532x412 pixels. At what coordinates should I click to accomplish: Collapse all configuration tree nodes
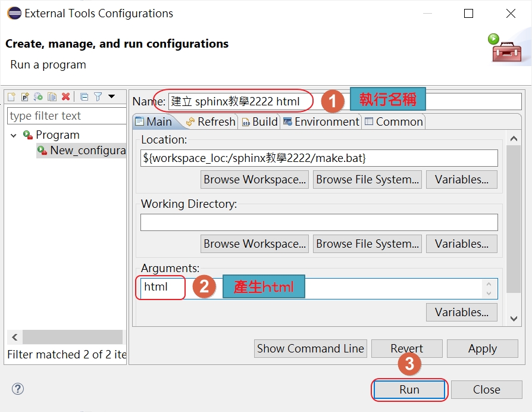[x=84, y=96]
